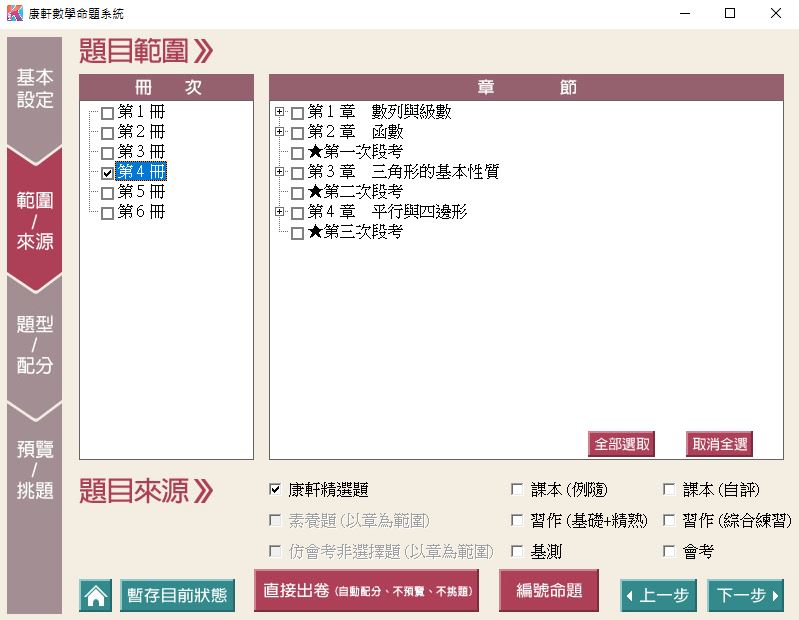Click the app logo in title bar

(14, 13)
